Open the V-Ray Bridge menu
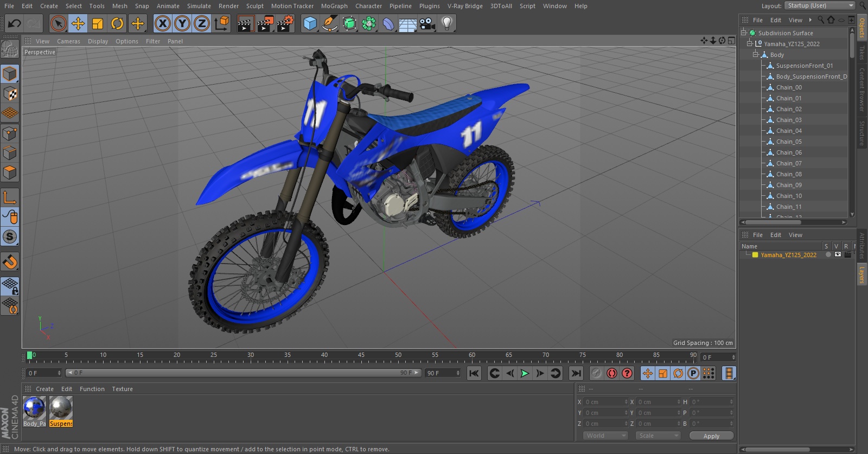 tap(465, 6)
